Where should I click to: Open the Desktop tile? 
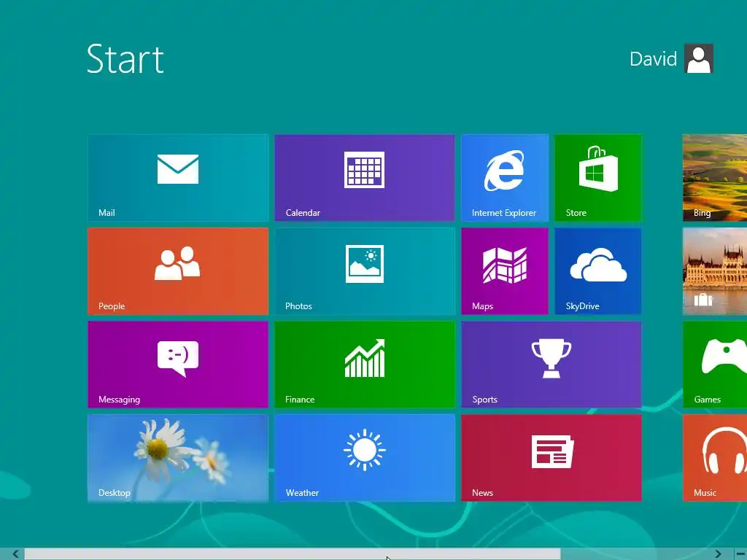pos(178,458)
